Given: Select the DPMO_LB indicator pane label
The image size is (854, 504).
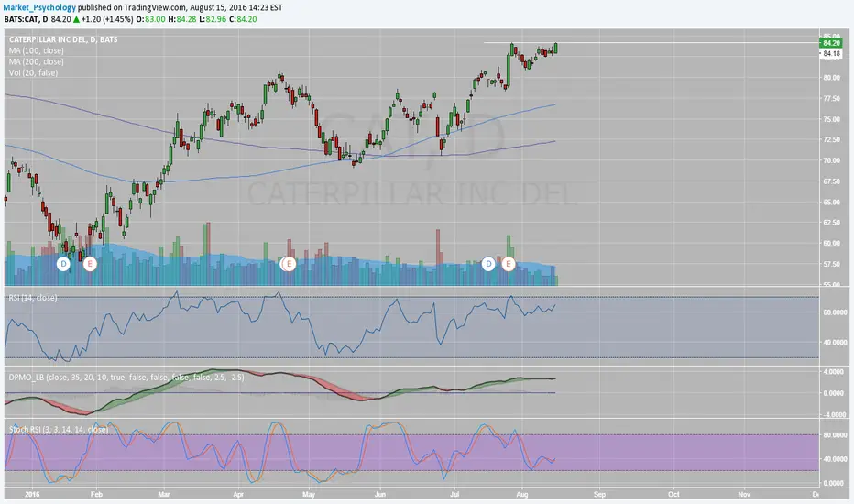Looking at the screenshot, I should coord(126,377).
